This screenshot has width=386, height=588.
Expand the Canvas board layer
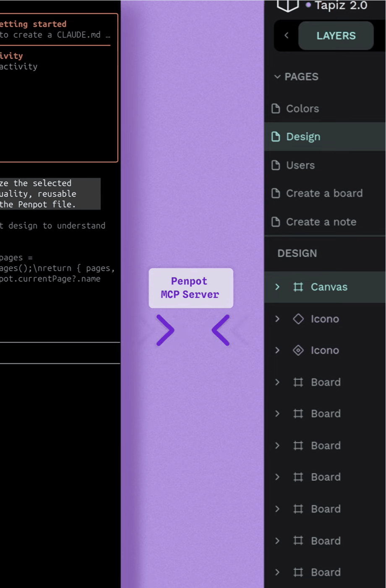click(277, 287)
